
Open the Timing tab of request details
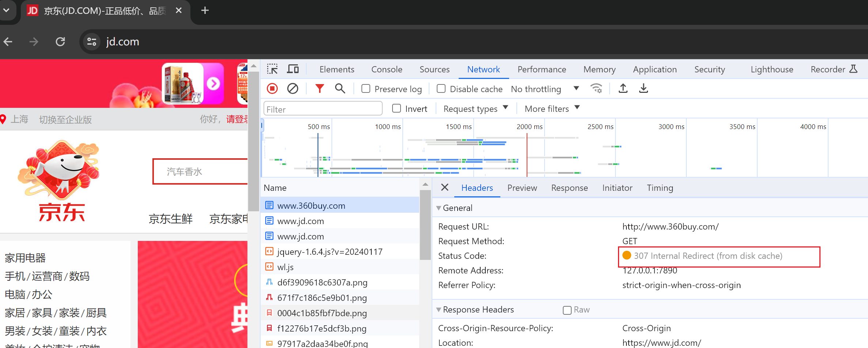[x=660, y=188]
